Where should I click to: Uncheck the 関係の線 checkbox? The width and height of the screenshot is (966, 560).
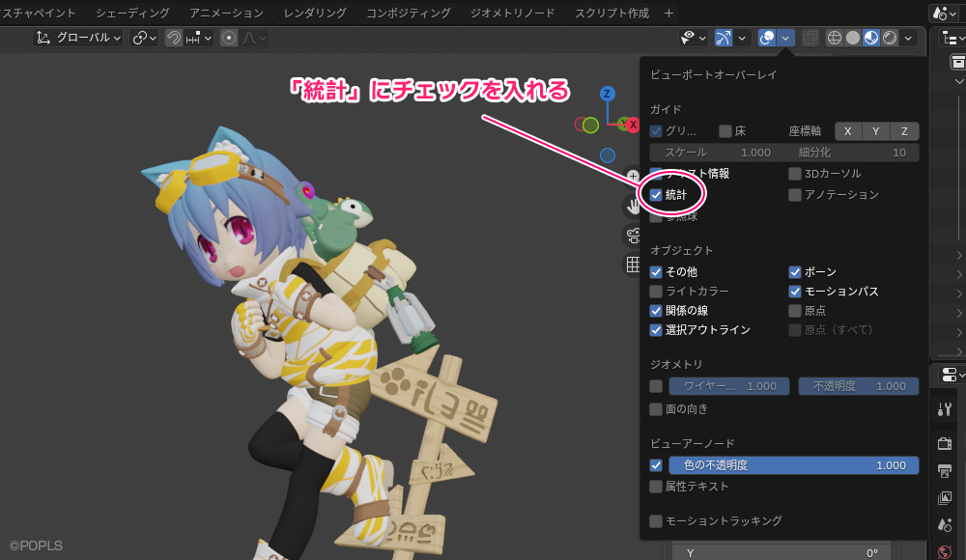tap(656, 311)
